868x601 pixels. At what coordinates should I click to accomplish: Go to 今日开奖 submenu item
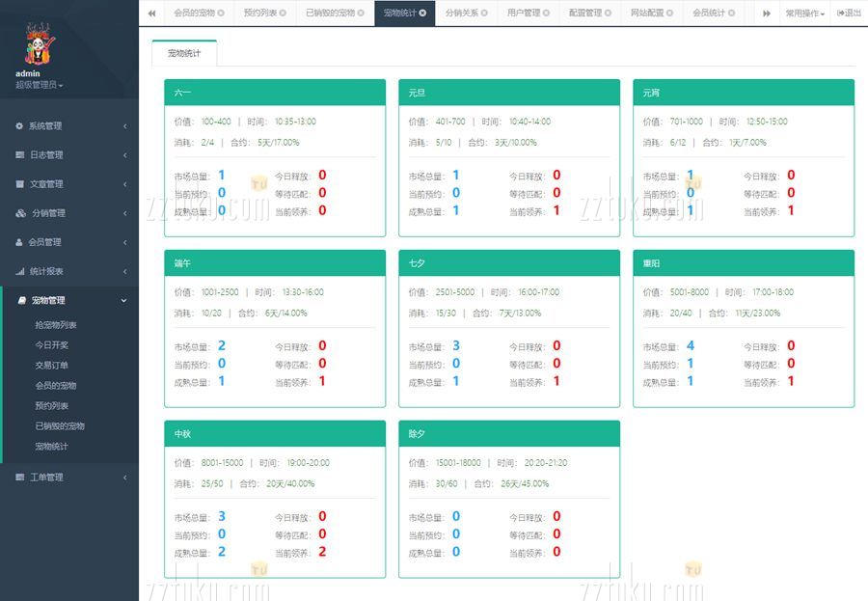tap(52, 345)
